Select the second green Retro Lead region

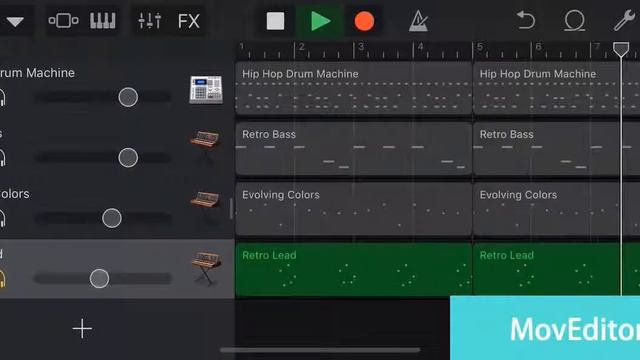[556, 269]
